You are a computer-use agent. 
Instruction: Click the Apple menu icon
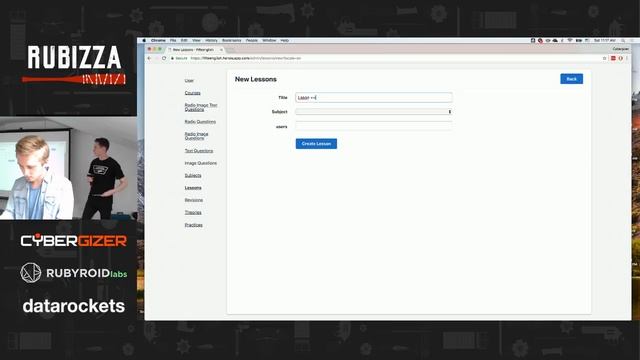click(x=144, y=40)
